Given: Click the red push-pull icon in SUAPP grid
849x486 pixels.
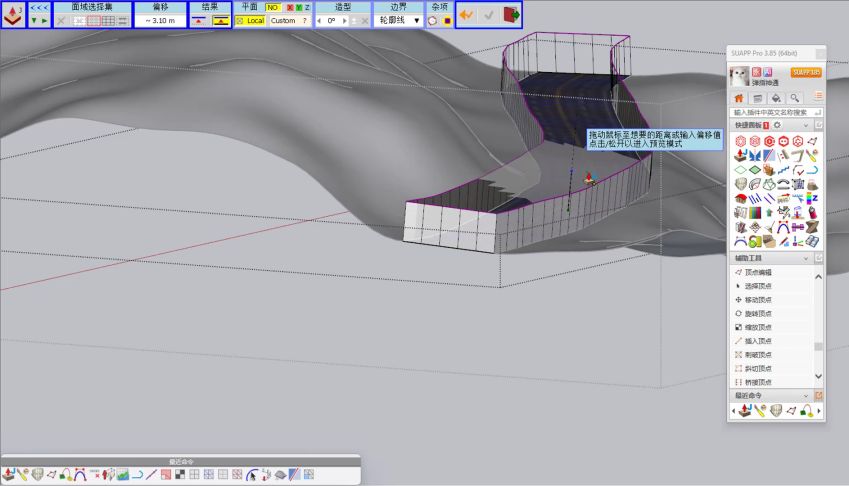Looking at the screenshot, I should pos(741,155).
